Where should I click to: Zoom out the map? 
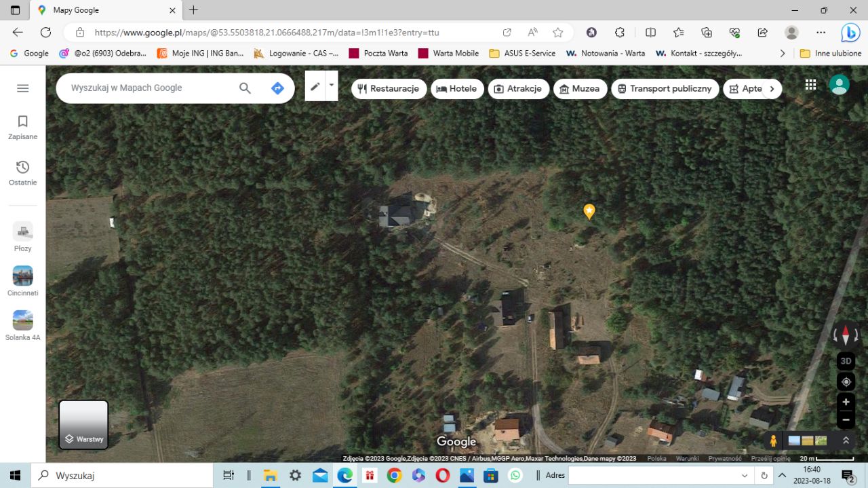pos(846,420)
